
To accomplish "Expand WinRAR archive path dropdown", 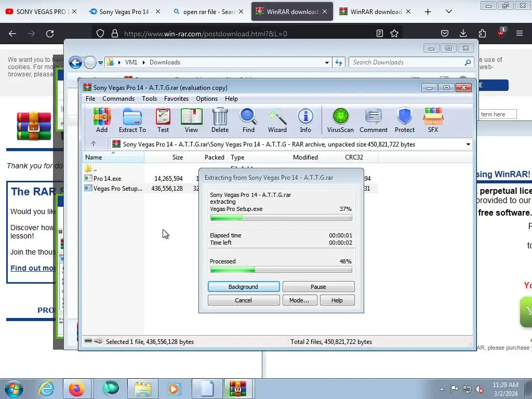I will 468,144.
